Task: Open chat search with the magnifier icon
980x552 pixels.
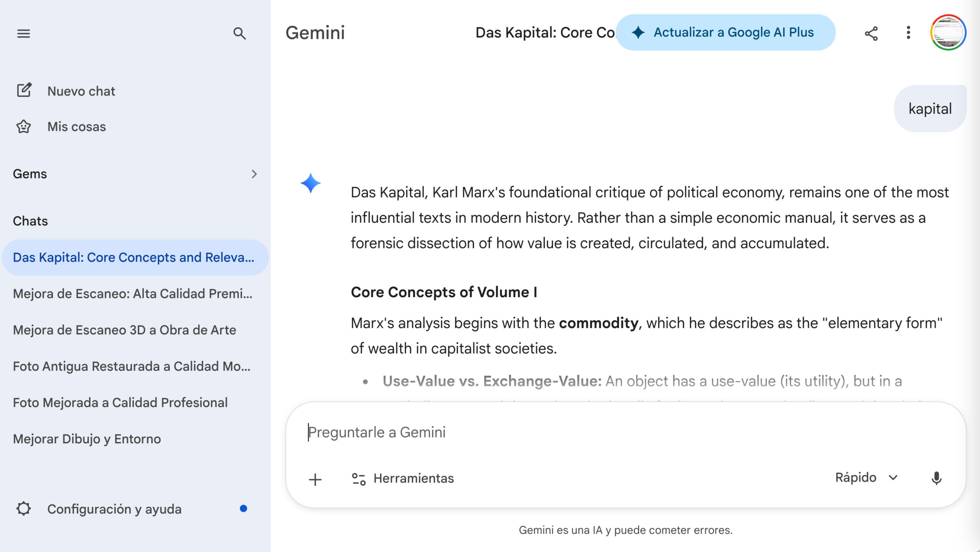Action: [239, 33]
